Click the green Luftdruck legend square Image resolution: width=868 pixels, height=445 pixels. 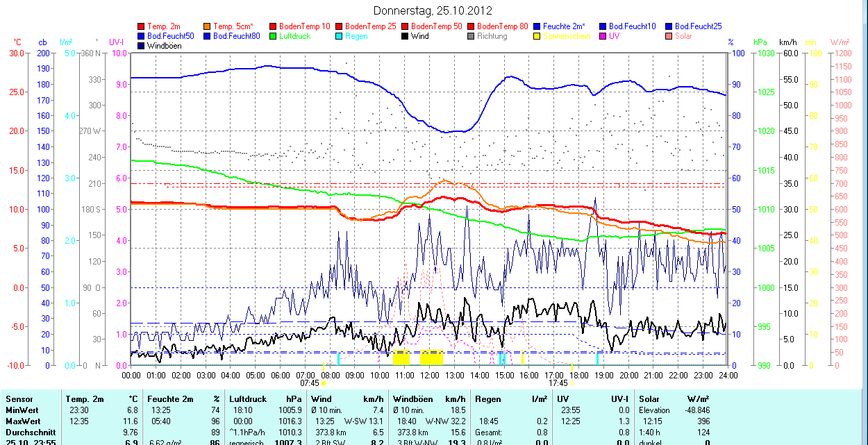point(274,36)
